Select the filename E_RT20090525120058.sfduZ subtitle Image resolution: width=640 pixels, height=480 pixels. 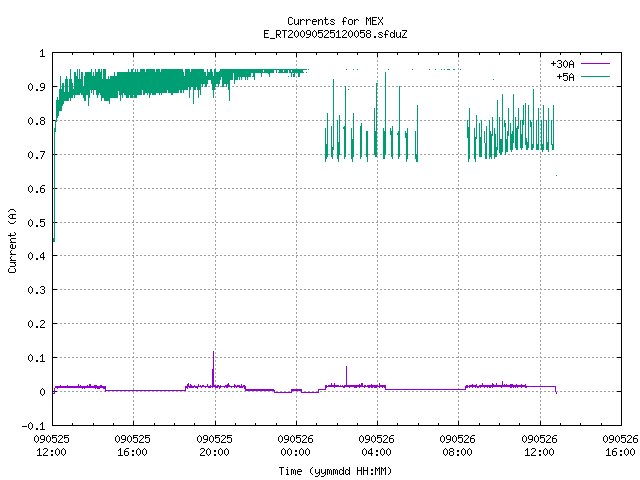point(335,34)
